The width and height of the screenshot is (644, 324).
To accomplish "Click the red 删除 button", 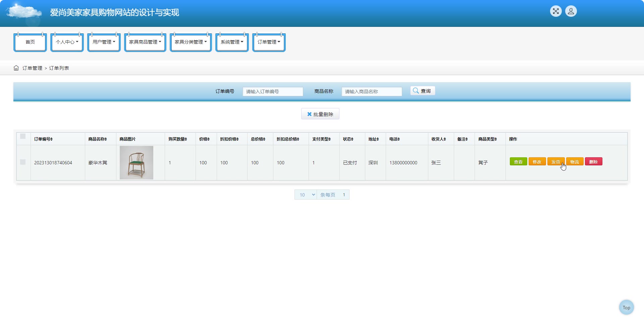I will point(593,162).
